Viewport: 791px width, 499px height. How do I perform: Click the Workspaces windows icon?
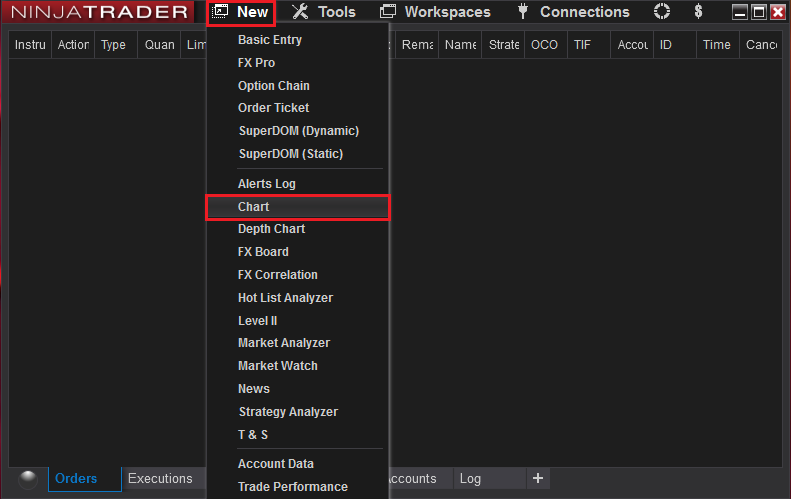click(387, 11)
